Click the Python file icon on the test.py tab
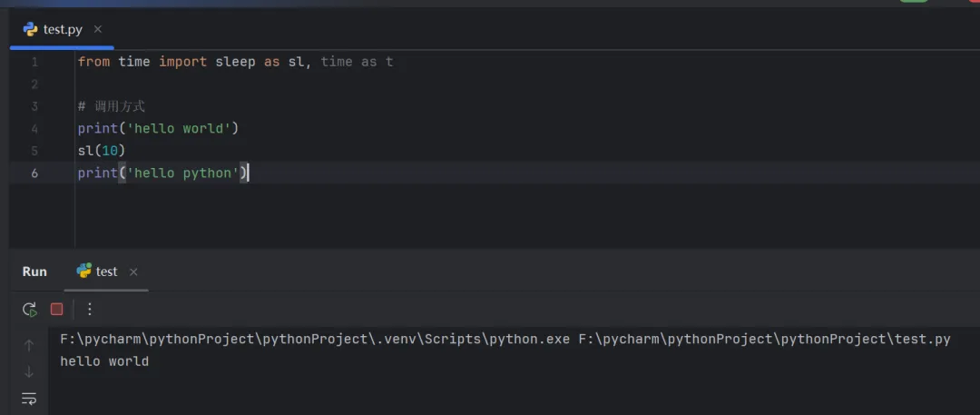Screen dimensions: 980x415 click(x=31, y=29)
